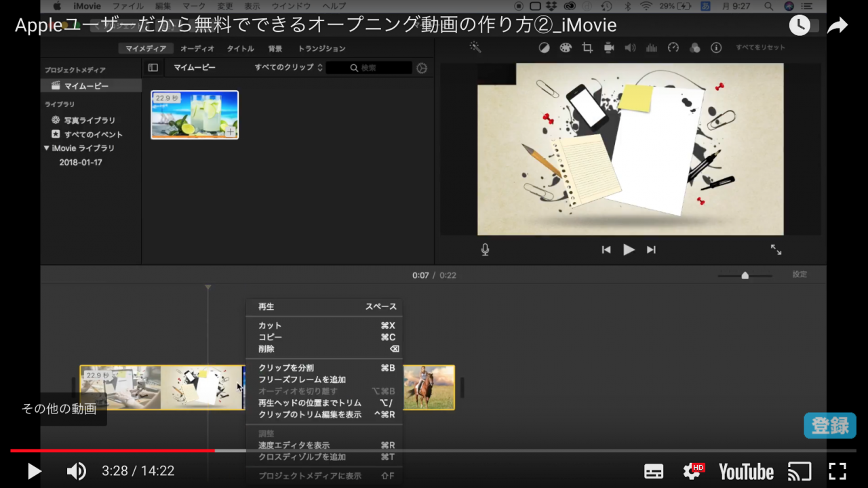Choose 再生 from context menu
868x488 pixels.
point(324,307)
